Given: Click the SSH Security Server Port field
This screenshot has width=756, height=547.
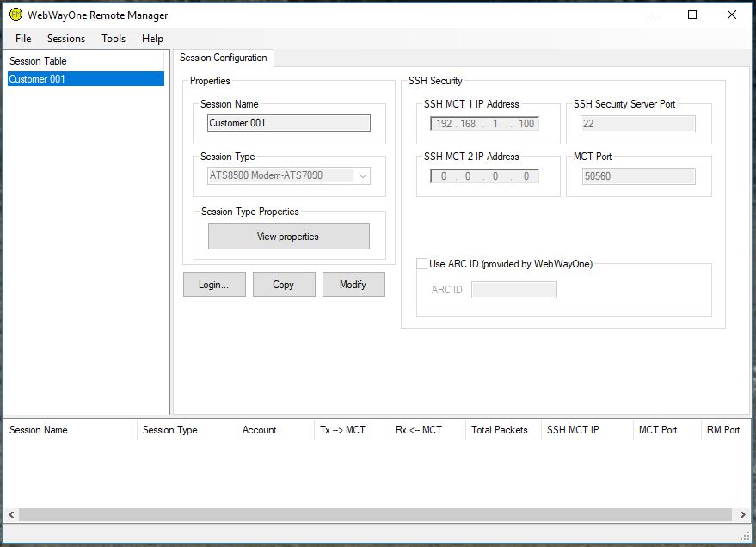Looking at the screenshot, I should click(x=638, y=124).
